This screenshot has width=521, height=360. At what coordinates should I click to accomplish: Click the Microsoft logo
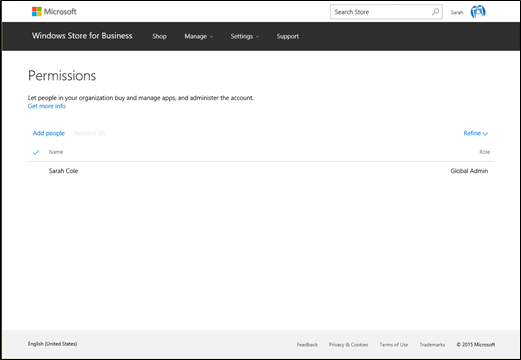coord(54,12)
